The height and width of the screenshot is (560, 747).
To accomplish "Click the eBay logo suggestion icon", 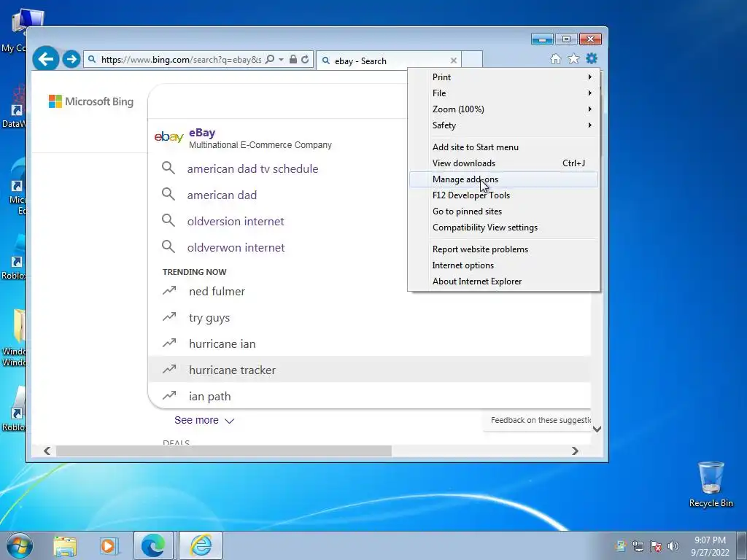I will (169, 137).
